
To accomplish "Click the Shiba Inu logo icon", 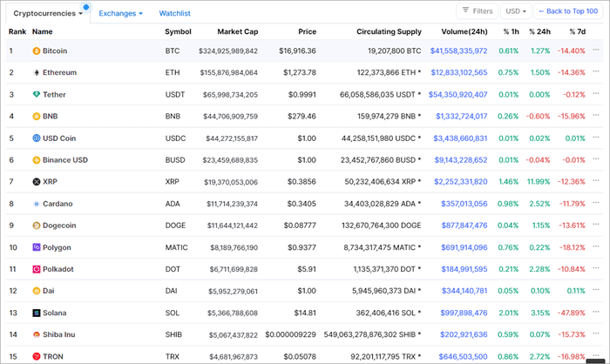I will point(37,334).
